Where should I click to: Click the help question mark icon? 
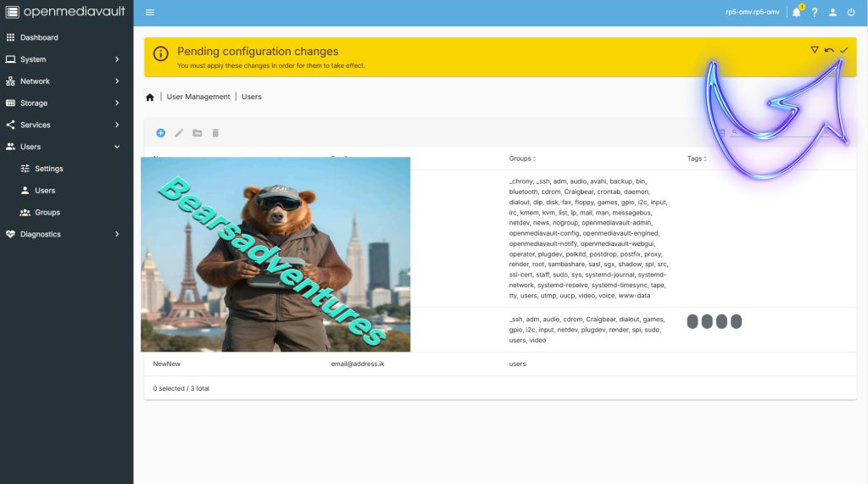[815, 13]
